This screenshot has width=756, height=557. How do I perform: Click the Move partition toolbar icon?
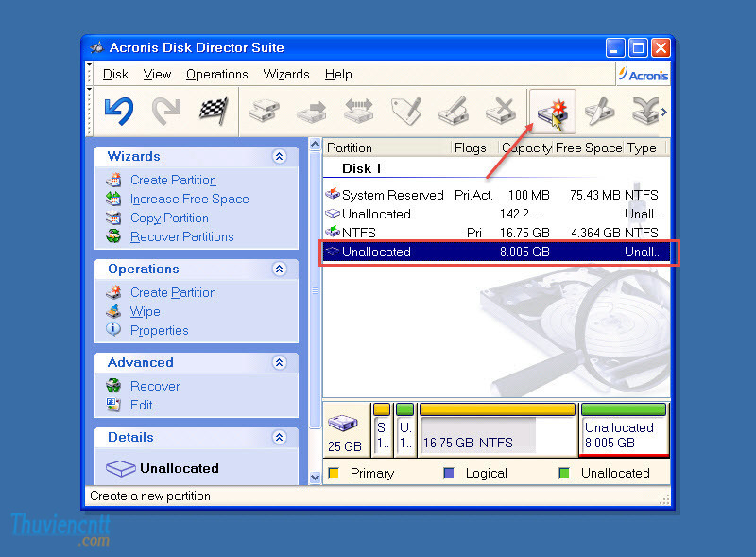tap(312, 111)
